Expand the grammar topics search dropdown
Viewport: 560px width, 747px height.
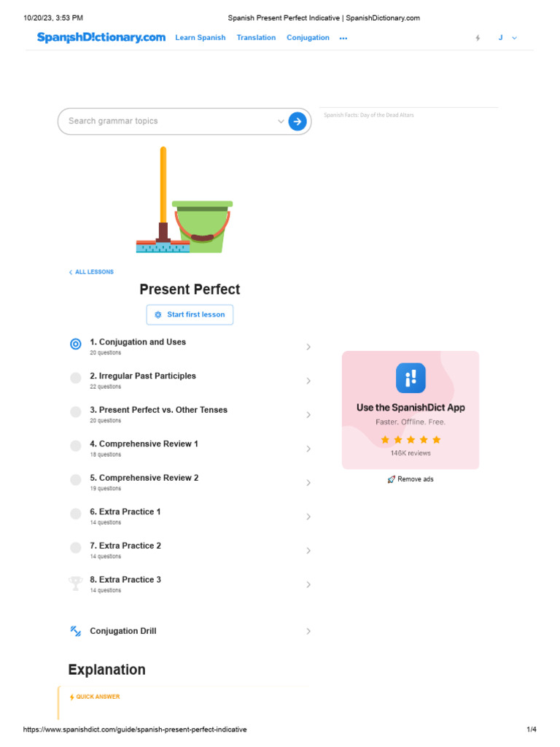[x=281, y=121]
